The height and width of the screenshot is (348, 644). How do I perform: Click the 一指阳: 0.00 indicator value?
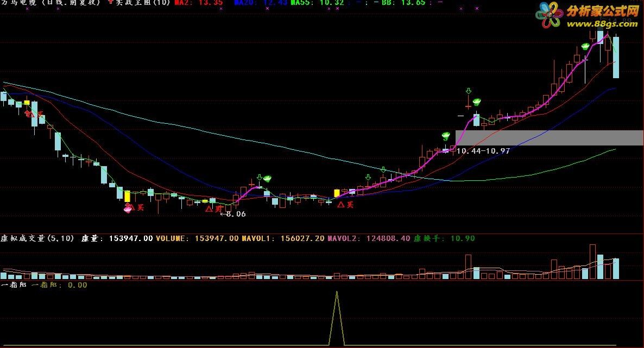[x=60, y=284]
